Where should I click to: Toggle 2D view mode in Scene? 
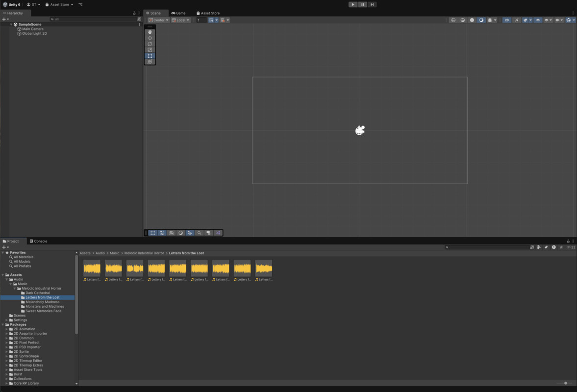pos(507,20)
